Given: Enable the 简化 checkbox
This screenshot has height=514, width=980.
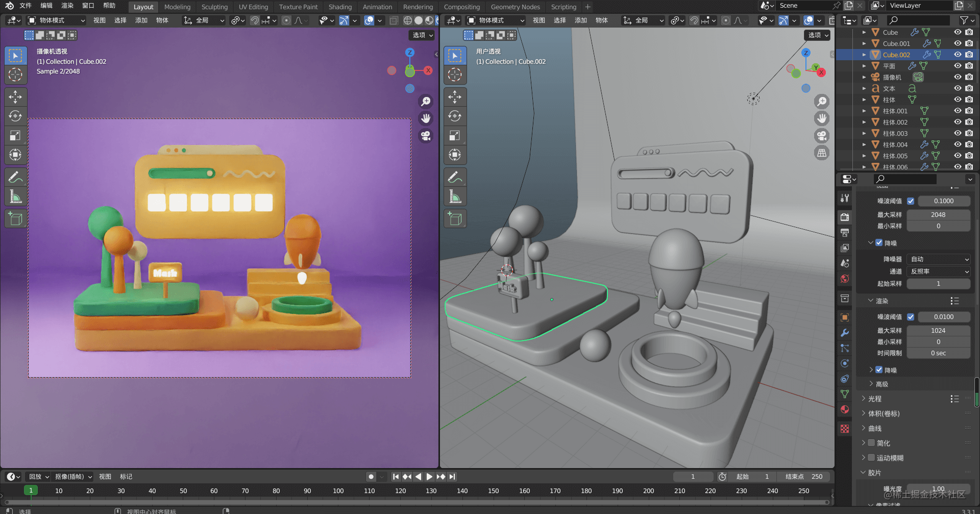Looking at the screenshot, I should tap(871, 443).
